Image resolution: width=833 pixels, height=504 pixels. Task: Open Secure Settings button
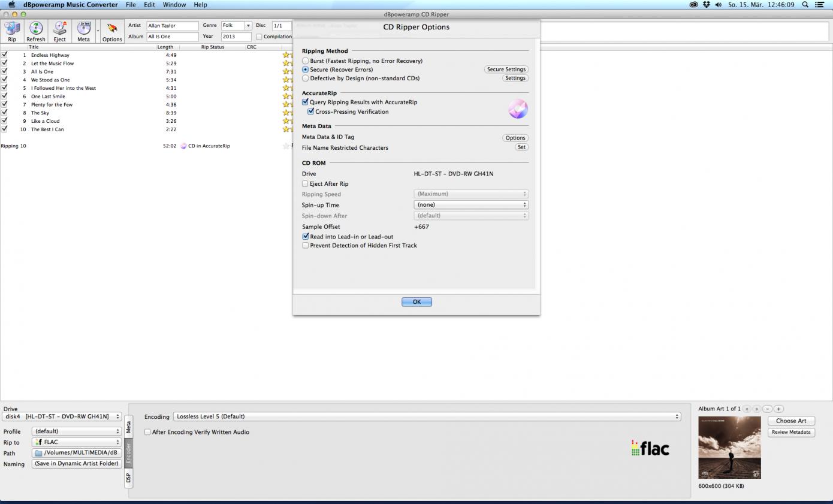coord(506,70)
